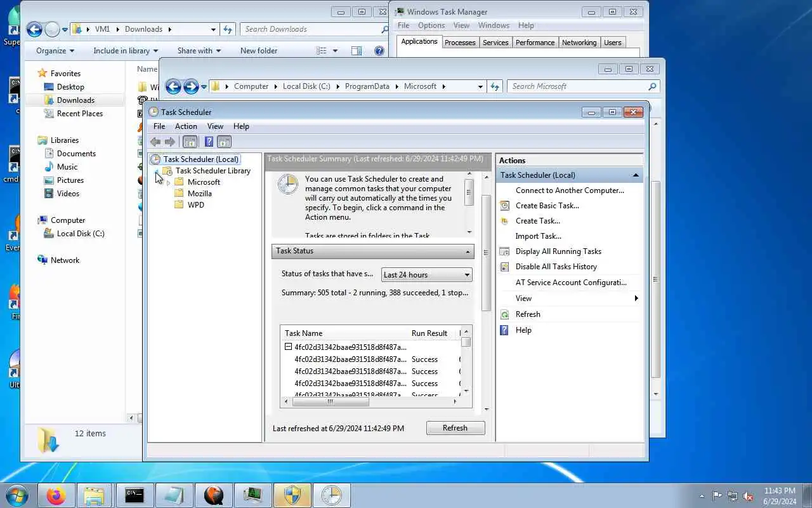
Task: Click the Help icon in Downloads window toolbar
Action: point(379,51)
